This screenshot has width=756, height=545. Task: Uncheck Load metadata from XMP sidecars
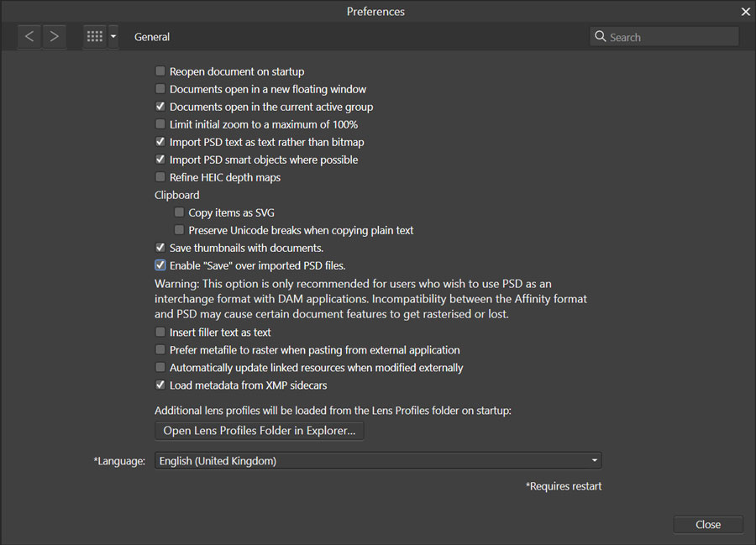[160, 385]
